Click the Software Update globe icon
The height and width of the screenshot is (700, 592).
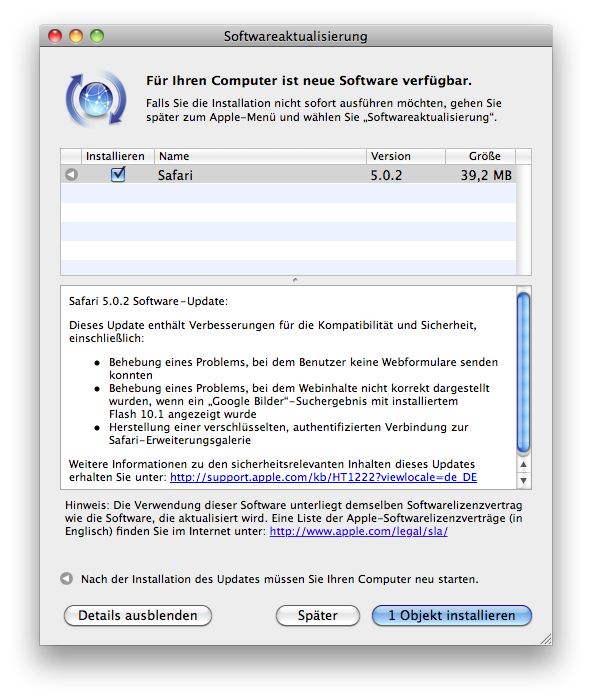click(x=96, y=99)
